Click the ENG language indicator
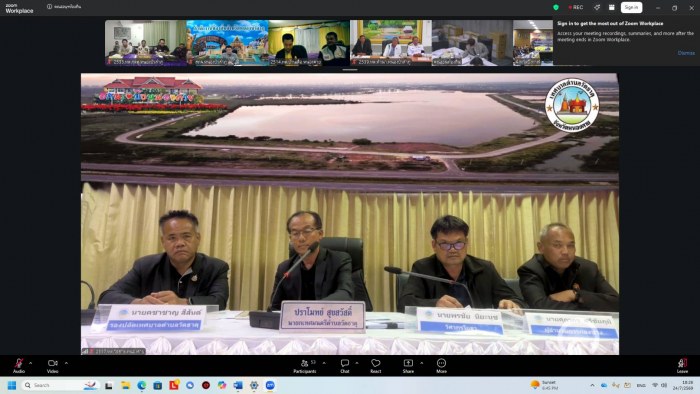The image size is (700, 394). click(641, 386)
